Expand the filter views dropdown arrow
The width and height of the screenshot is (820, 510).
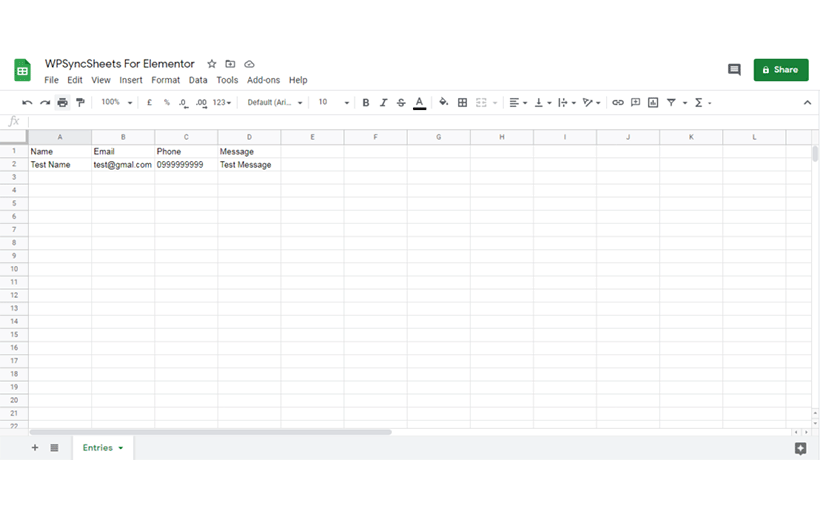click(x=685, y=103)
